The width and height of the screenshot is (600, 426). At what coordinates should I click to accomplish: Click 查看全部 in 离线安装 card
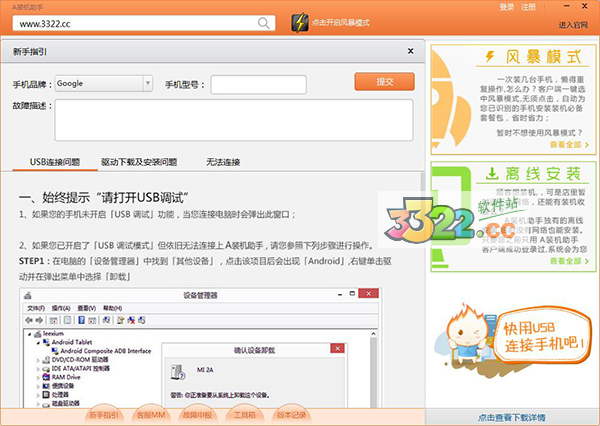[569, 261]
